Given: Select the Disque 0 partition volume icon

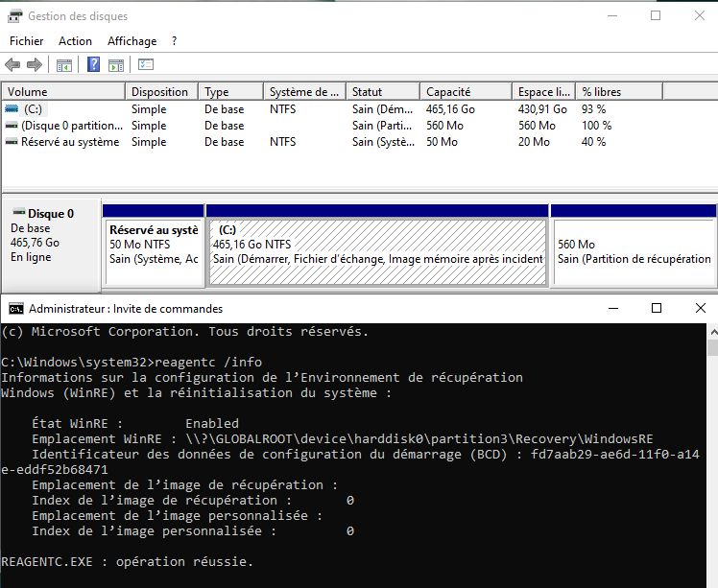Looking at the screenshot, I should pyautogui.click(x=12, y=126).
